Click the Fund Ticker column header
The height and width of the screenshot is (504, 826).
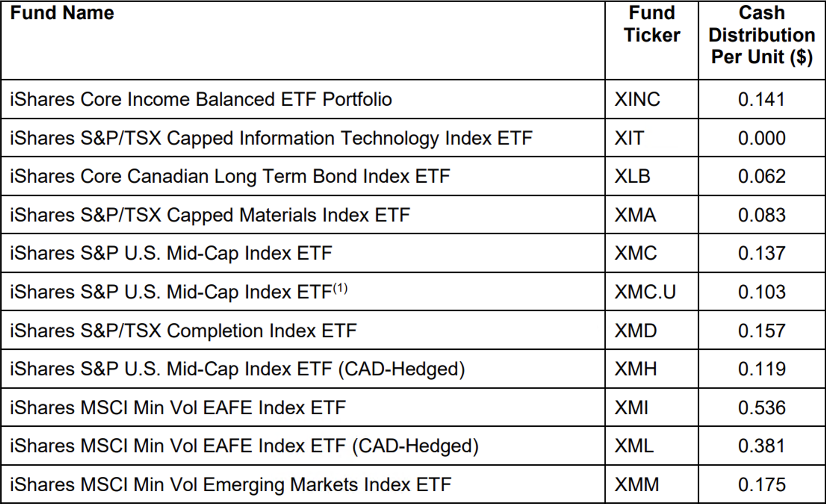pyautogui.click(x=652, y=24)
